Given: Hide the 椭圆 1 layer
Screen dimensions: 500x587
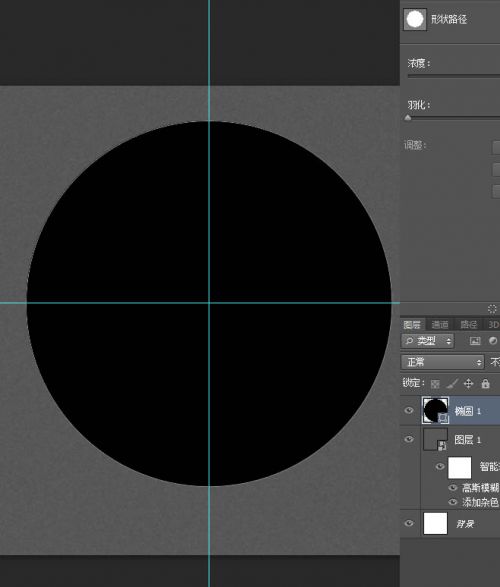Looking at the screenshot, I should pos(409,410).
